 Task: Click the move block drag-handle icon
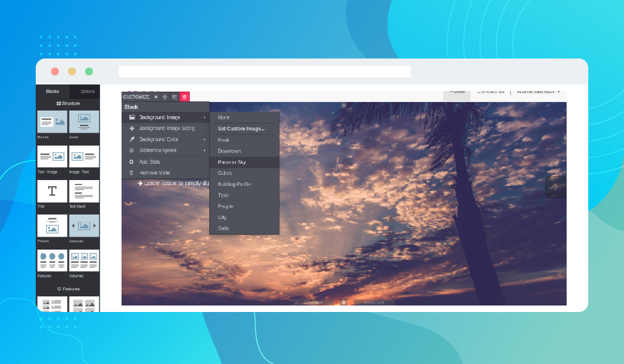click(165, 97)
